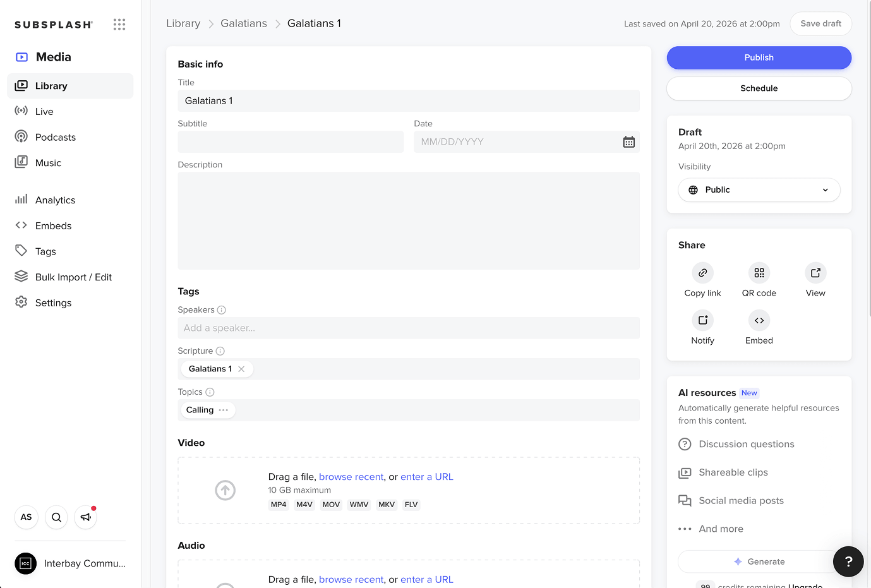This screenshot has height=588, width=871.
Task: Click the Notify share icon
Action: 702,320
